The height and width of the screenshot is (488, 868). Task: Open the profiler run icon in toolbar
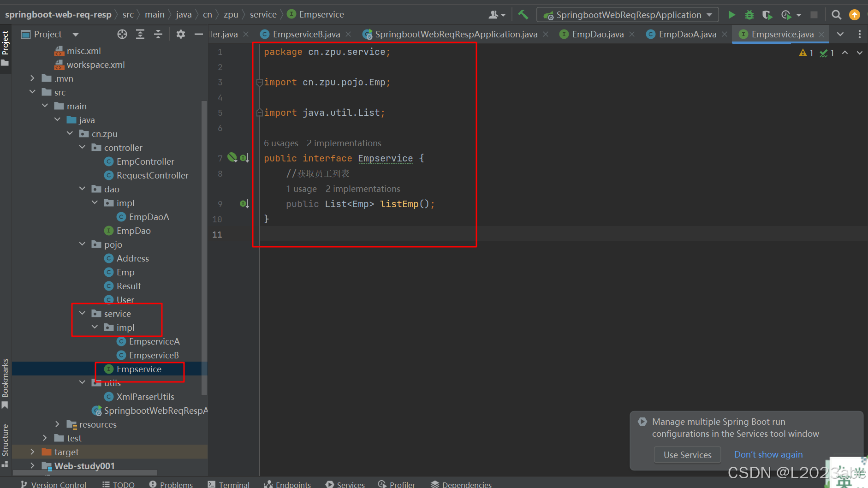tap(786, 15)
